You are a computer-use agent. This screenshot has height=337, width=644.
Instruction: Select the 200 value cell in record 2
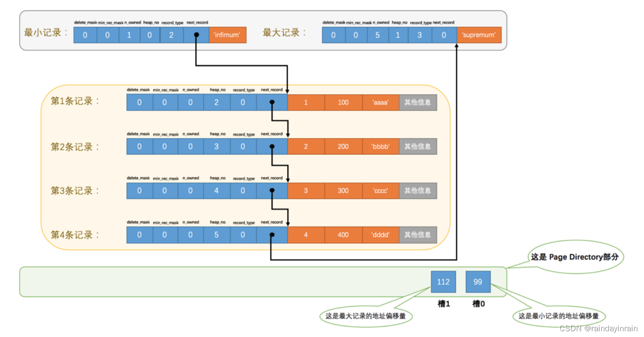[x=343, y=147]
